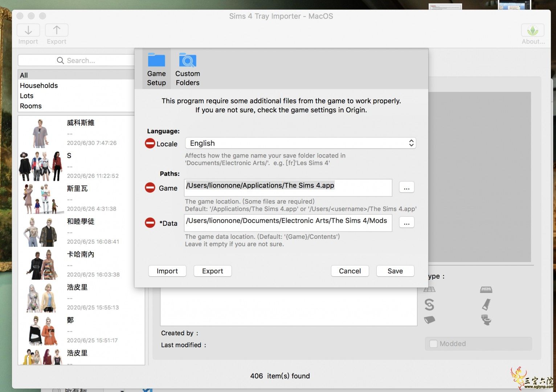Screen dimensions: 556x392
Task: Click the magnifier icon in the search box
Action: point(60,60)
